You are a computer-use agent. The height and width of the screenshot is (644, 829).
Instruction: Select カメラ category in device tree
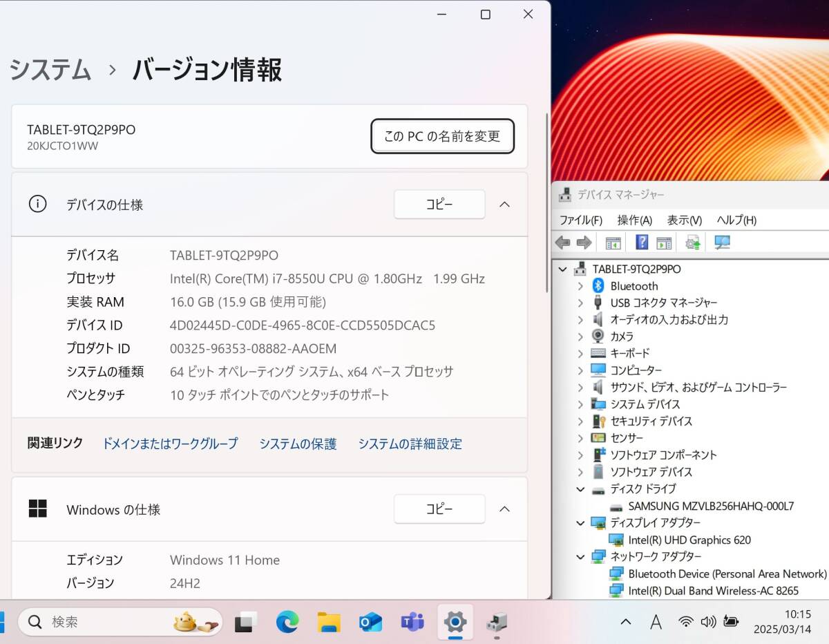[x=622, y=337]
